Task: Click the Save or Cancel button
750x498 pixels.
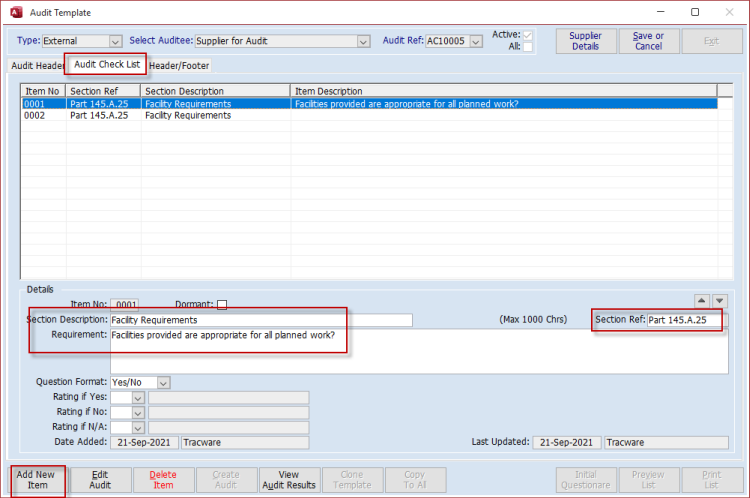Action: click(649, 41)
